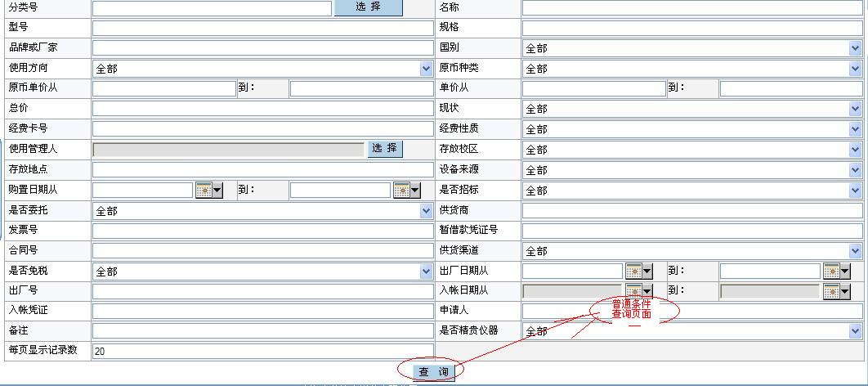868x386 pixels.
Task: Open the calendar picker for 入帐日期 end date
Action: [x=836, y=291]
